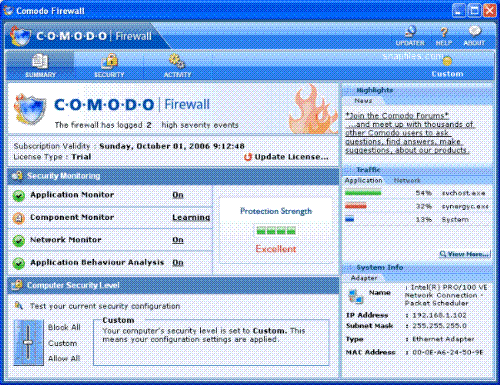Switch to the Security tab
This screenshot has height=385, width=500.
point(109,66)
